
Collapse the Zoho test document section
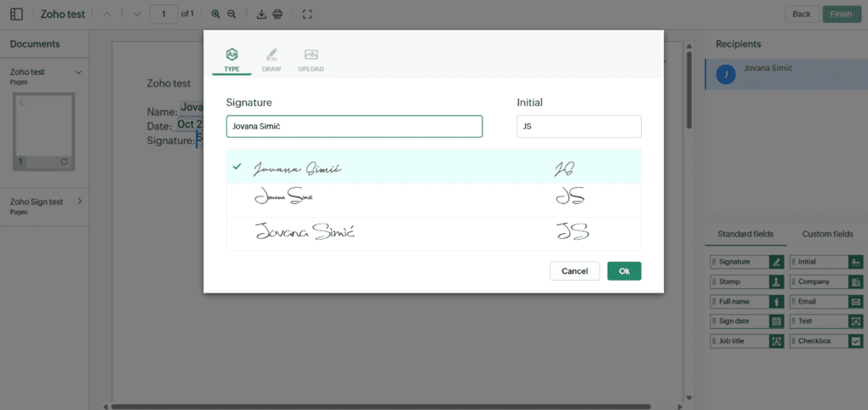tap(78, 72)
